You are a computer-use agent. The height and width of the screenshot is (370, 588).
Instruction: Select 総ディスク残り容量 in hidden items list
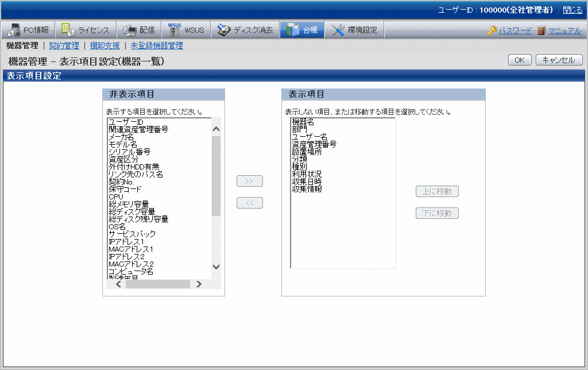click(x=160, y=219)
